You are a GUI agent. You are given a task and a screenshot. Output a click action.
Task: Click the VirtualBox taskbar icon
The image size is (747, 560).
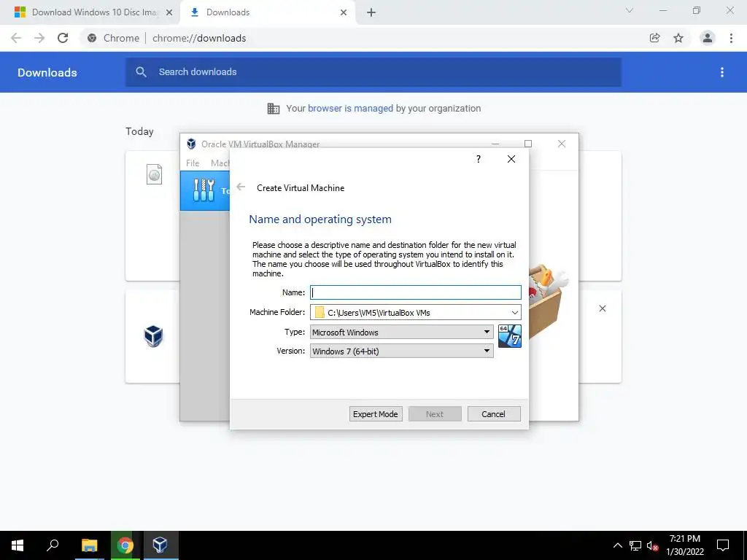[x=160, y=545]
